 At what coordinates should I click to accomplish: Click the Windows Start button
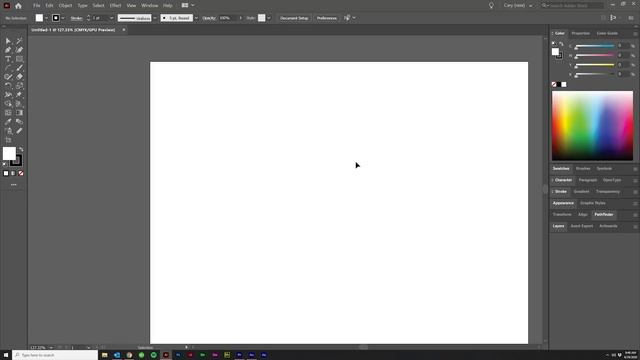[6, 355]
